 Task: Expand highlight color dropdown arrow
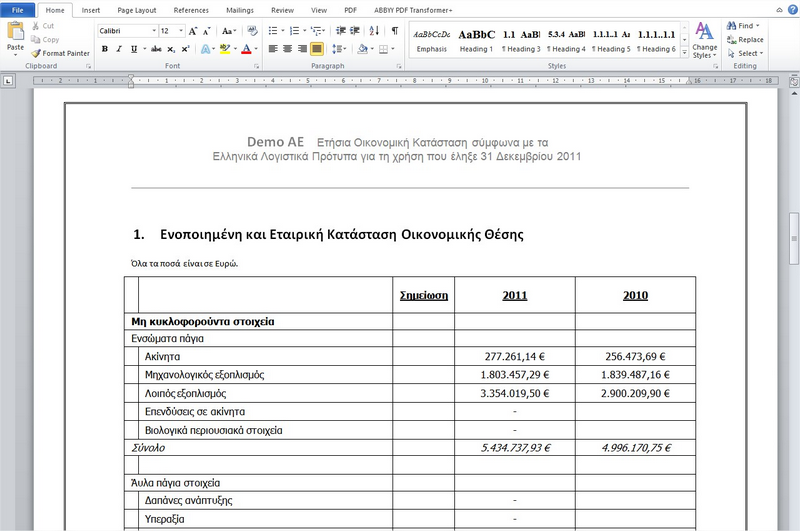pyautogui.click(x=235, y=49)
